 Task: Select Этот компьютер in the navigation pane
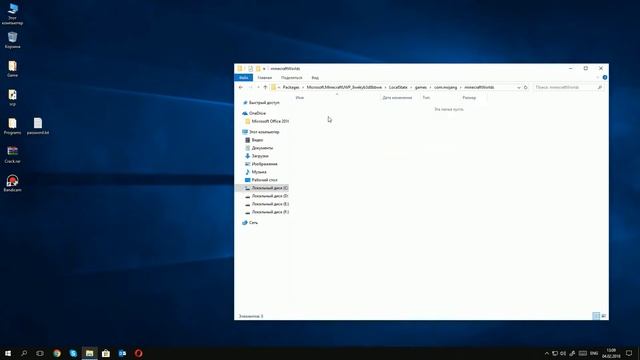(264, 132)
